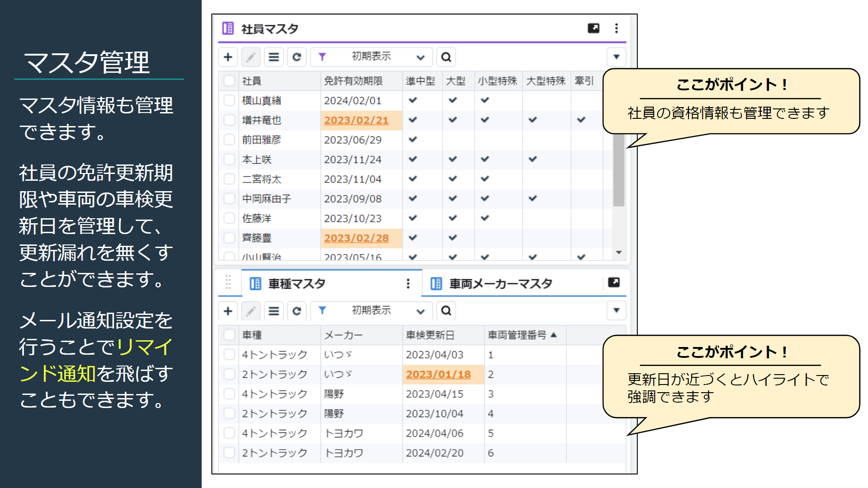
Task: Expand the right-side dropdown arrow in 社員マスタ toolbar
Action: [616, 57]
